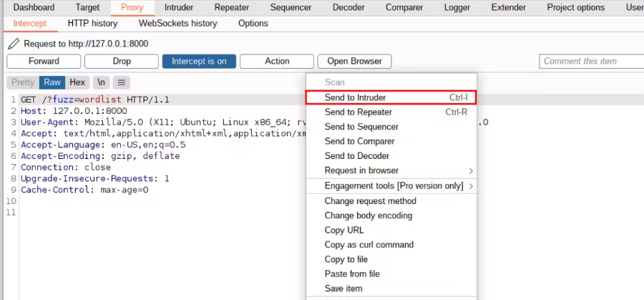Viewport: 644px width, 300px height.
Task: Click the Action button
Action: 277,62
